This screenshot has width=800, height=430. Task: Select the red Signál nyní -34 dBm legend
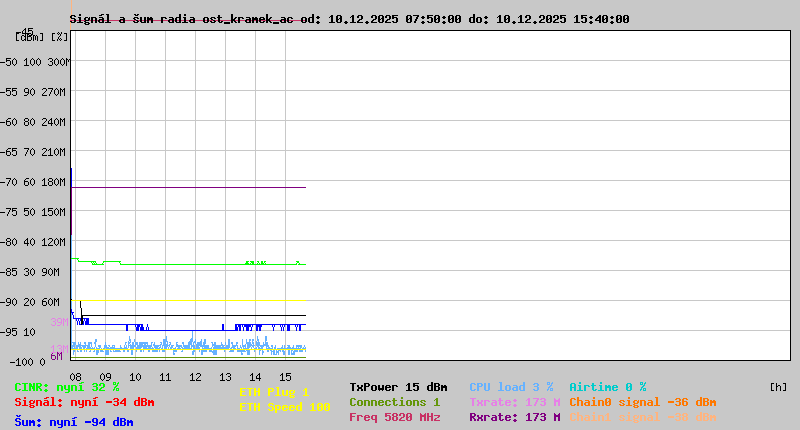point(84,402)
